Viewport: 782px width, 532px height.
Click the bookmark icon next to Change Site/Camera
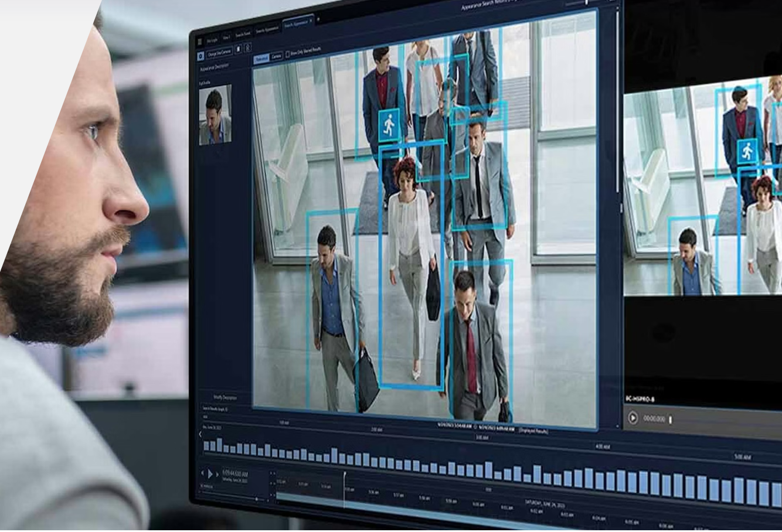(x=237, y=49)
